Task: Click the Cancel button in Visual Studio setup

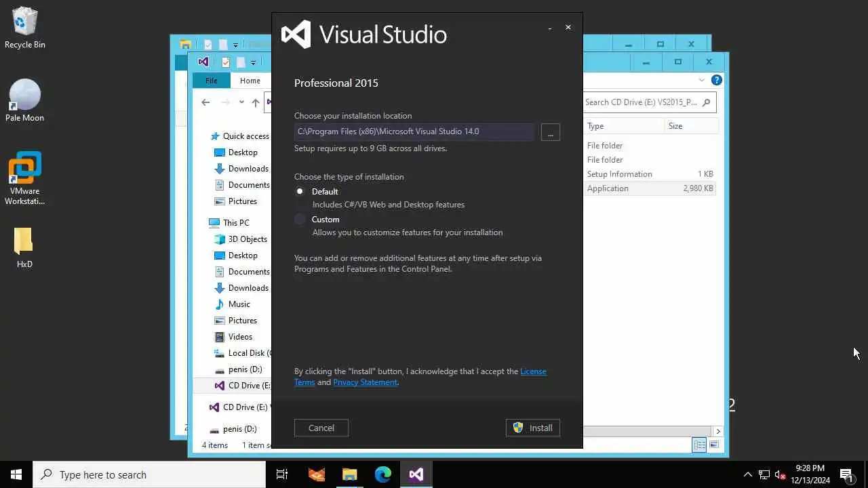Action: click(321, 428)
